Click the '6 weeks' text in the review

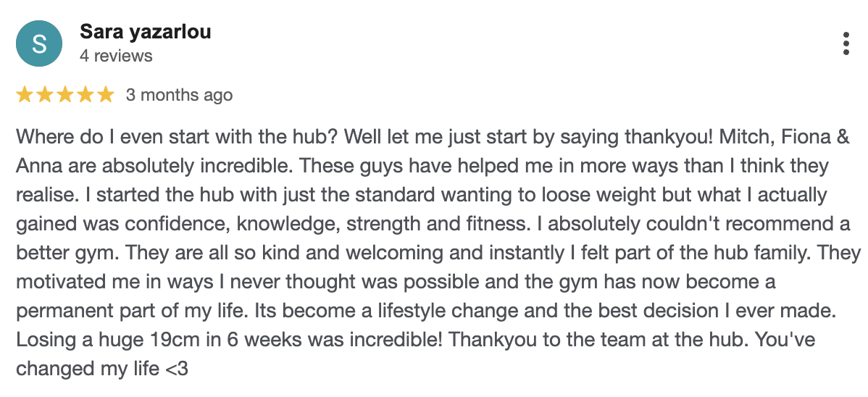pyautogui.click(x=240, y=340)
